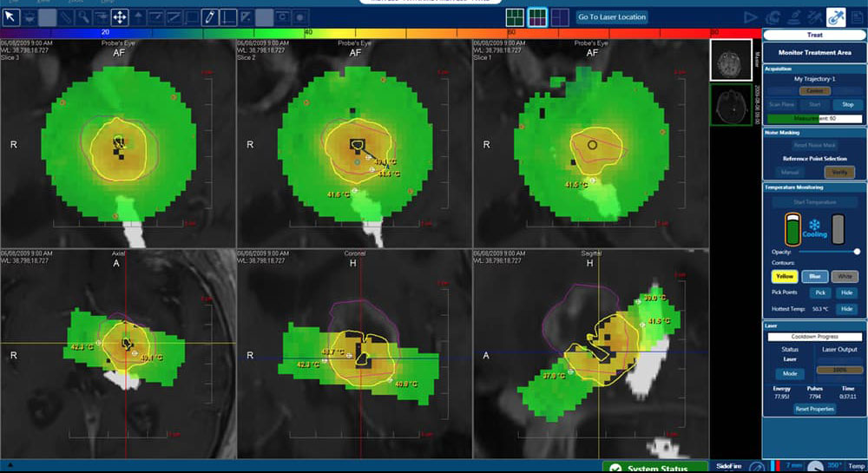Click the Reset Properties button
The height and width of the screenshot is (473, 868).
click(x=814, y=409)
